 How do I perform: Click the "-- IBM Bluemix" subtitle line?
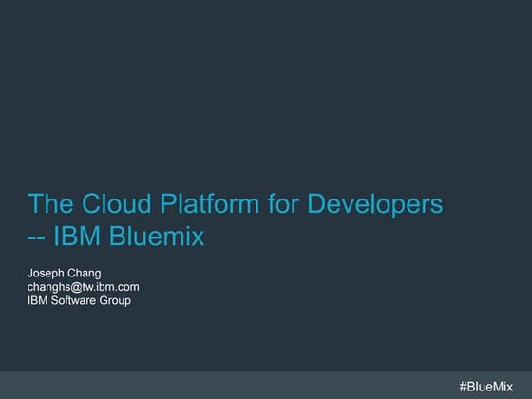[116, 236]
